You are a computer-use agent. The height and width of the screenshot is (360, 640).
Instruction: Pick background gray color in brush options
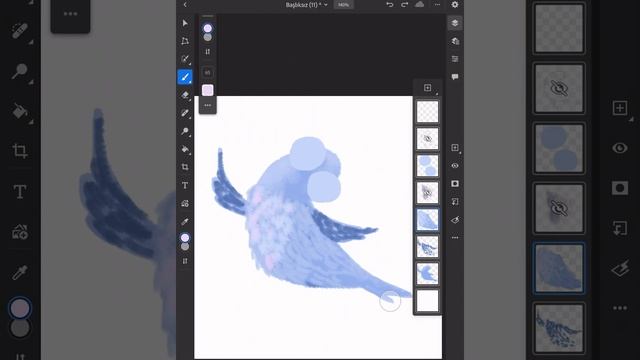pyautogui.click(x=207, y=38)
